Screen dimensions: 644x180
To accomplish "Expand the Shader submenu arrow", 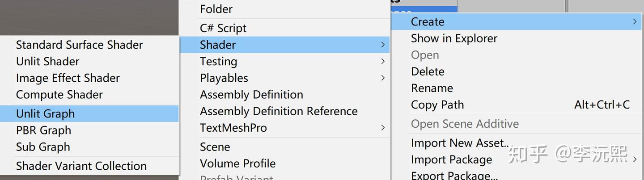I will tap(383, 45).
